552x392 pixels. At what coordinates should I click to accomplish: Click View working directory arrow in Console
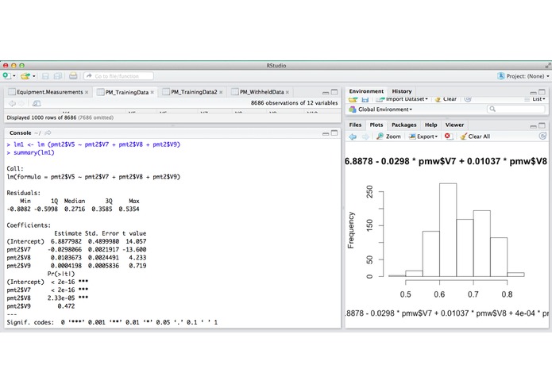48,133
